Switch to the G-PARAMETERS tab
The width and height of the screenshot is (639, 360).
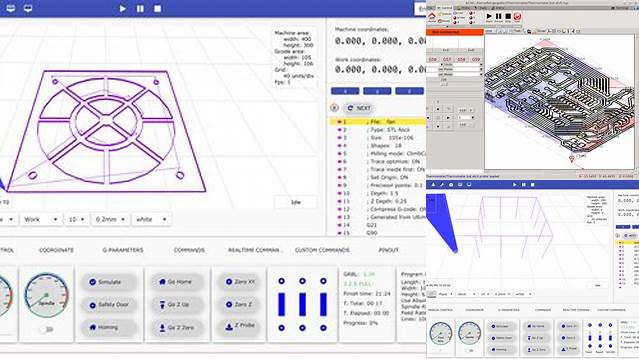tap(123, 250)
